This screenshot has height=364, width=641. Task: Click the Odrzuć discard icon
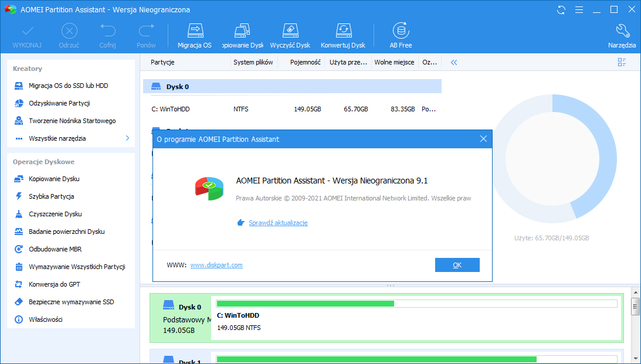point(69,30)
